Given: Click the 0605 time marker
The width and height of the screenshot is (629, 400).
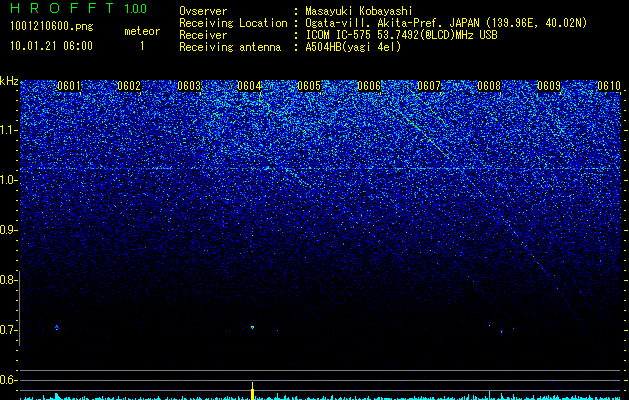Looking at the screenshot, I should coord(309,86).
